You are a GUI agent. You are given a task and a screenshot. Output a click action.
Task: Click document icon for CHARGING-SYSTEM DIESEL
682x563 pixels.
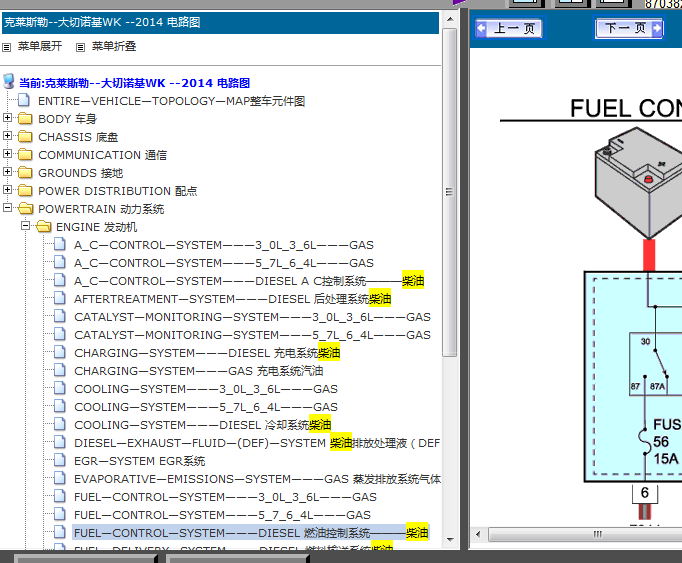(x=60, y=352)
